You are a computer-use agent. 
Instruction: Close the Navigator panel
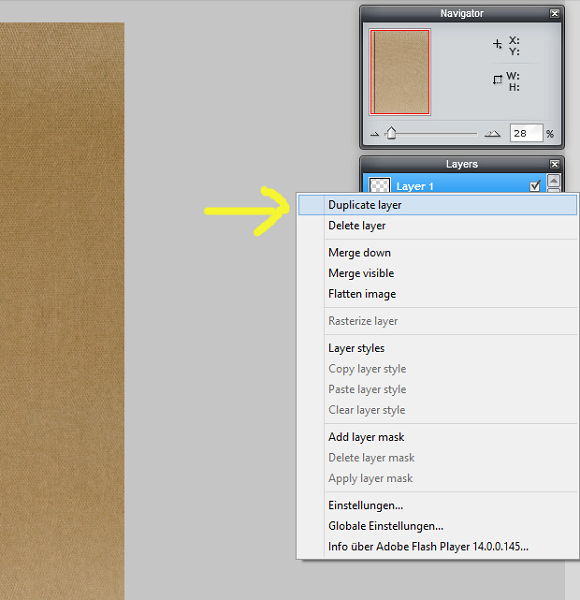point(554,13)
